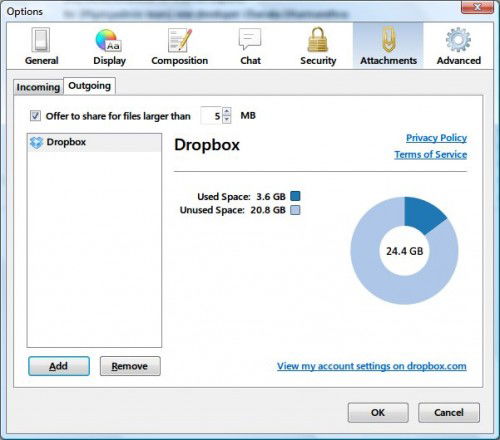Open the Display options with color wheel icon
This screenshot has height=440, width=500.
(x=109, y=40)
